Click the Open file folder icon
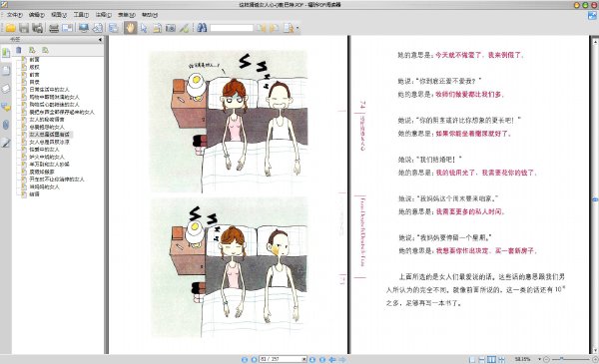Image resolution: width=599 pixels, height=364 pixels. pos(10,28)
